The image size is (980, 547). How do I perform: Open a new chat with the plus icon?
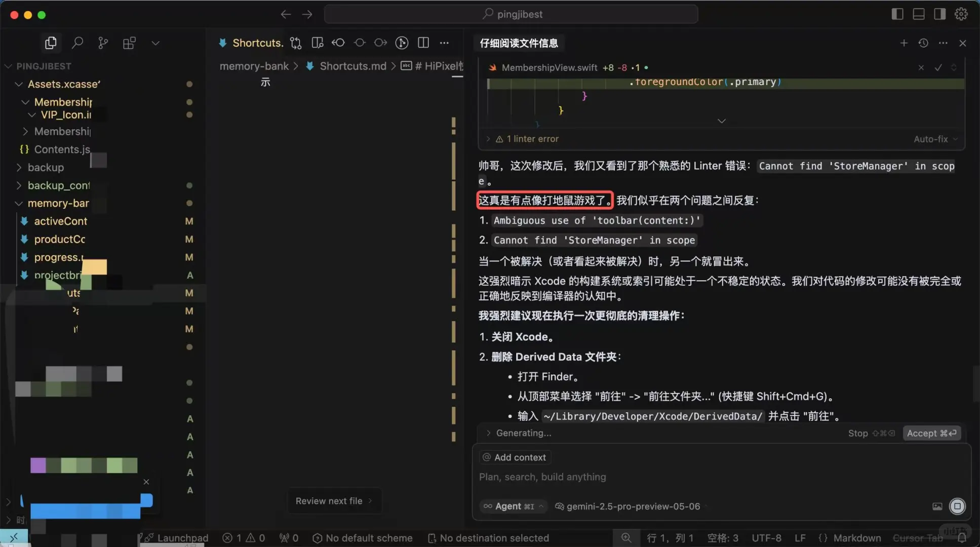pyautogui.click(x=904, y=43)
